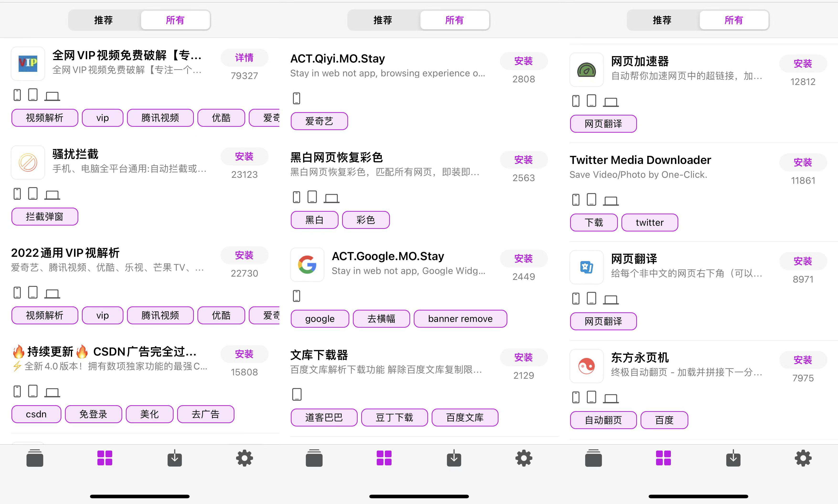The height and width of the screenshot is (504, 838).
Task: Tap 详情 button for 全网VIP视频免费破解
Action: (244, 58)
